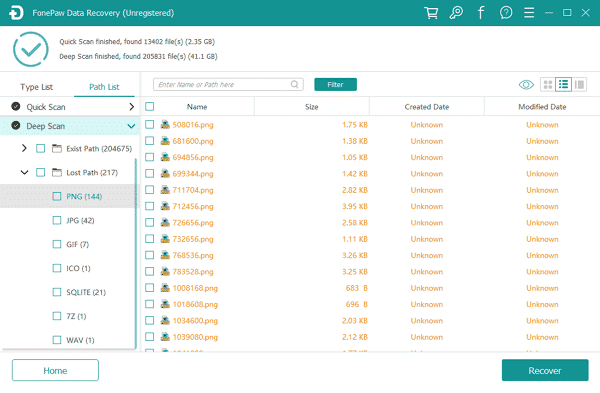Image resolution: width=600 pixels, height=393 pixels.
Task: Click the register key icon
Action: pyautogui.click(x=456, y=13)
